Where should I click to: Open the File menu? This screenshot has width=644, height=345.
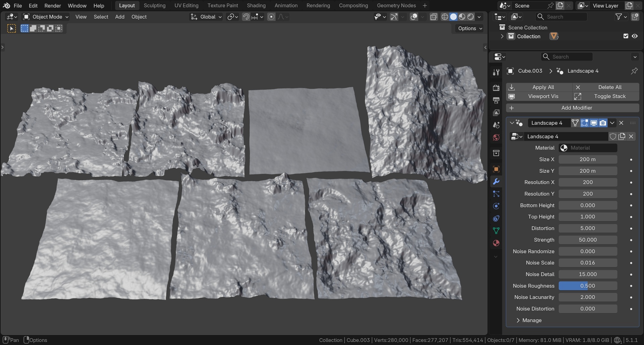pos(18,6)
